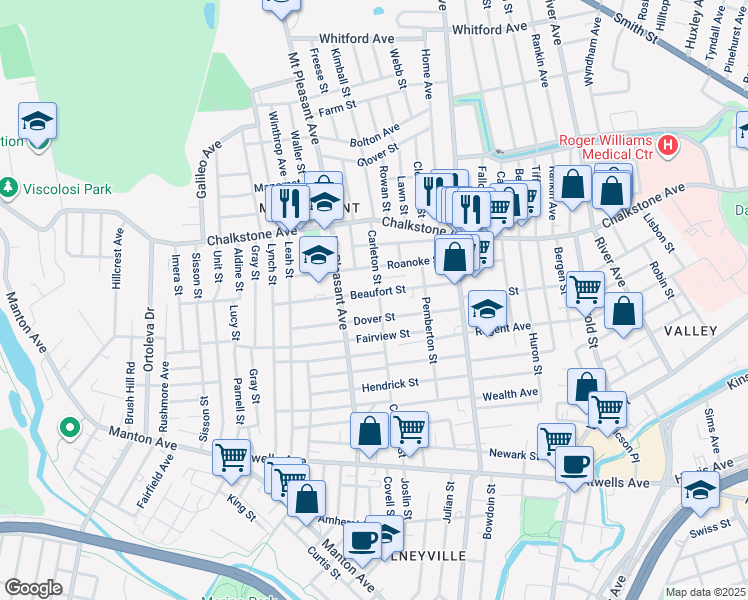Select the shopping bag marker near Valley label

(624, 311)
